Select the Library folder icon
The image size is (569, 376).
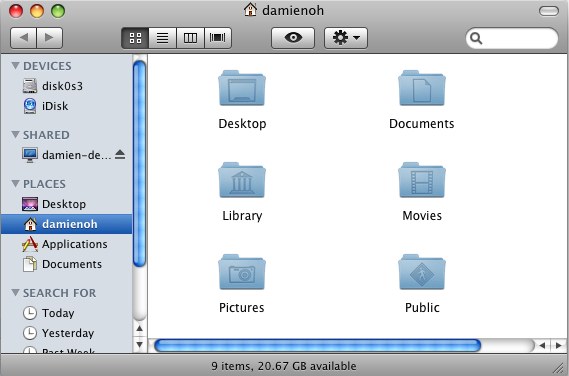coord(242,180)
